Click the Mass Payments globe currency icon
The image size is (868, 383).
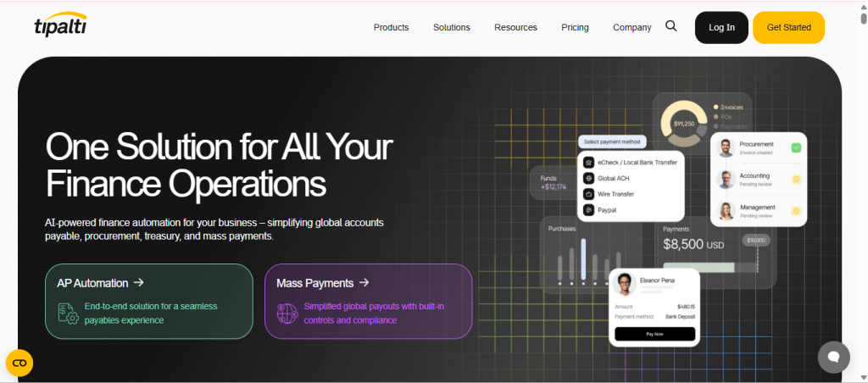(288, 313)
